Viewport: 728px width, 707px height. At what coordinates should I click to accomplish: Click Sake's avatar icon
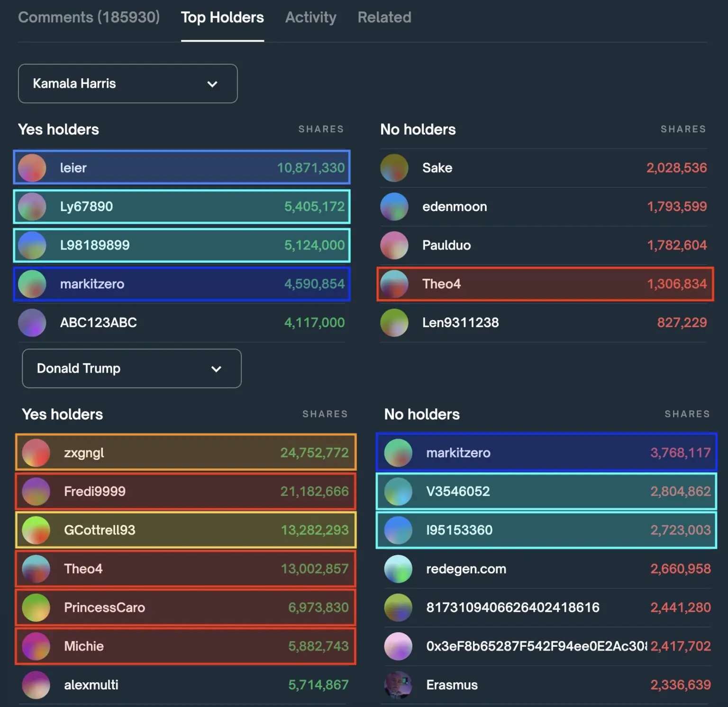[394, 168]
